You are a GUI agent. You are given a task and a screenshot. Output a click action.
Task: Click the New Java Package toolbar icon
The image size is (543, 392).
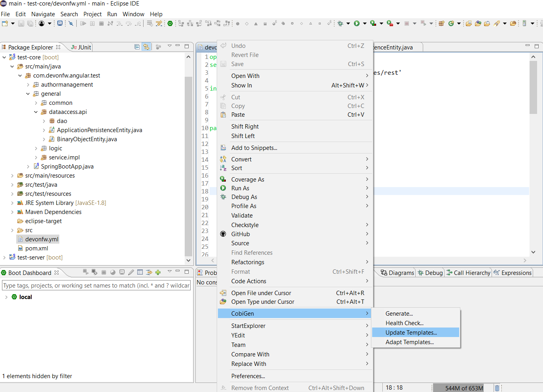[x=441, y=24]
